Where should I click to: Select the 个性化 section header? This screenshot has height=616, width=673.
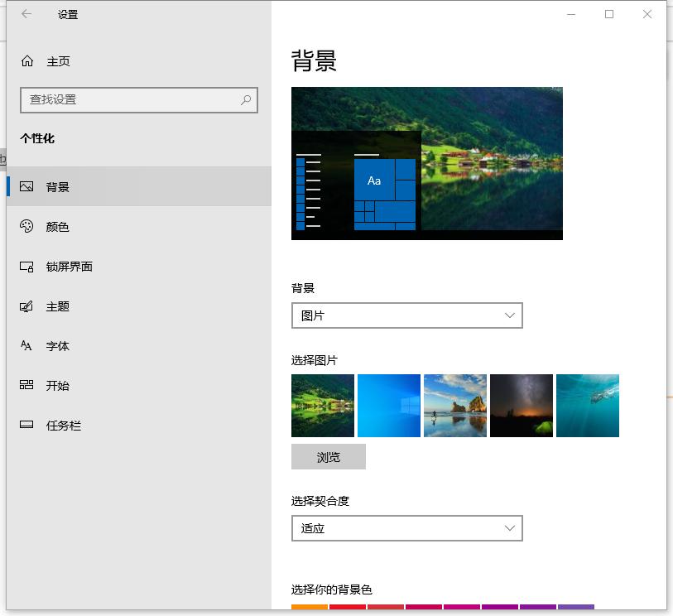tap(37, 138)
